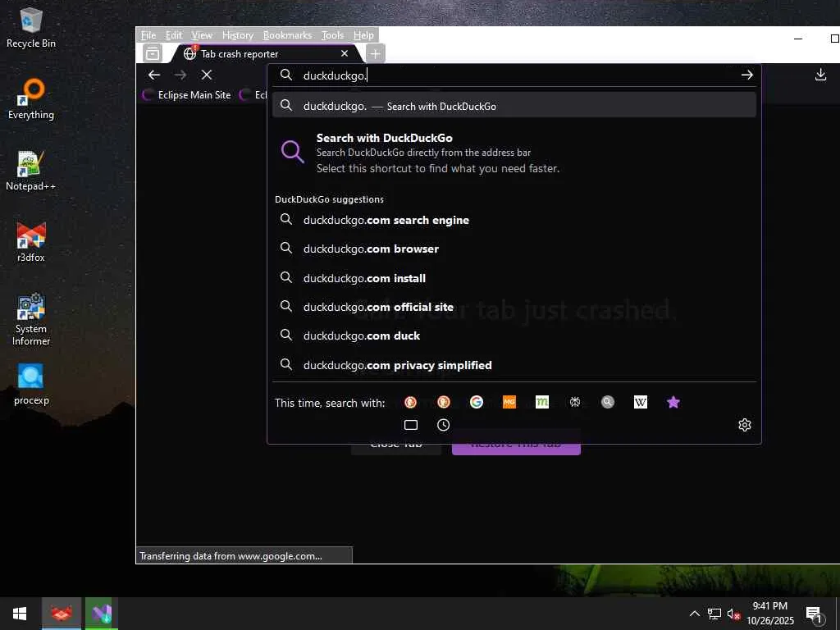This screenshot has width=840, height=630.
Task: Open the taskbar clock showing 9:41 PM
Action: coord(770,614)
